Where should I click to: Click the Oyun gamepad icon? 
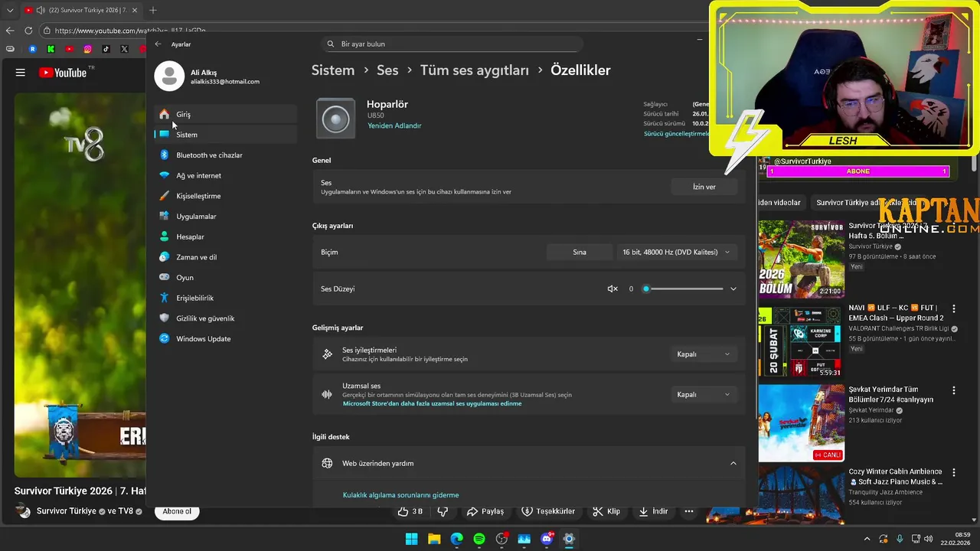pyautogui.click(x=164, y=277)
